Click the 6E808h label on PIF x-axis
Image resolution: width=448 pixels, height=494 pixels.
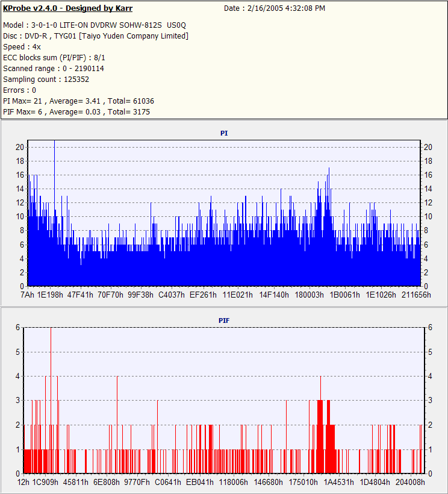(x=107, y=483)
